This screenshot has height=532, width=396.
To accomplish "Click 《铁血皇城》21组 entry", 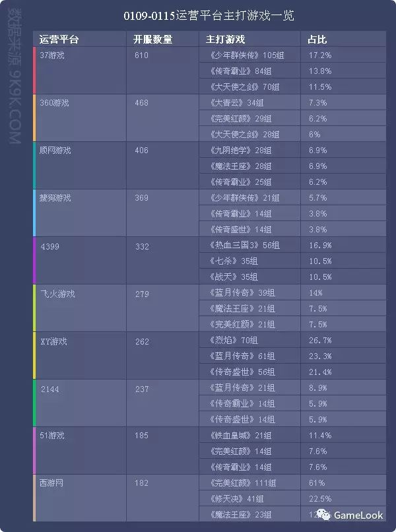I will coord(241,436).
